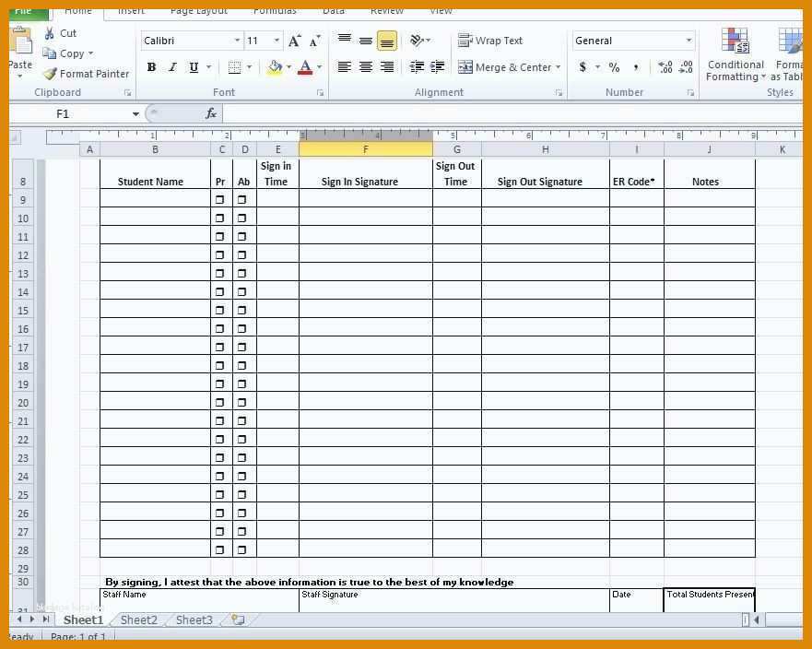Open the font size 11 dropdown

[277, 41]
